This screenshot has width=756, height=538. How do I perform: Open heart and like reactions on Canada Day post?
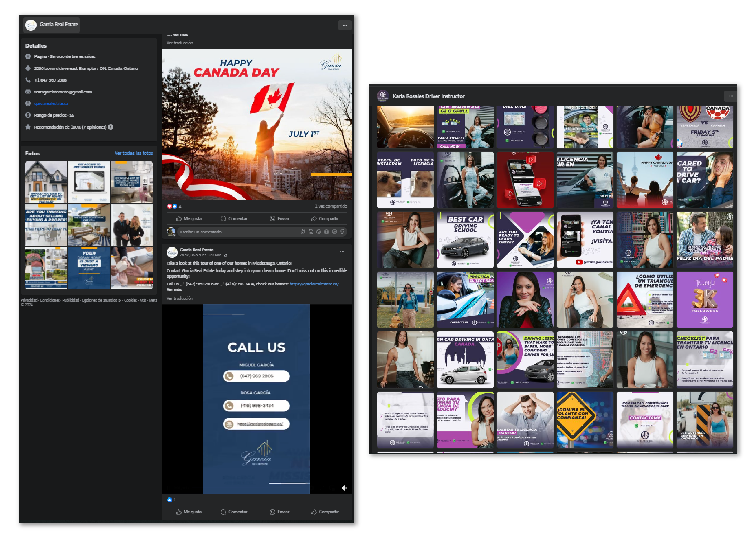172,206
